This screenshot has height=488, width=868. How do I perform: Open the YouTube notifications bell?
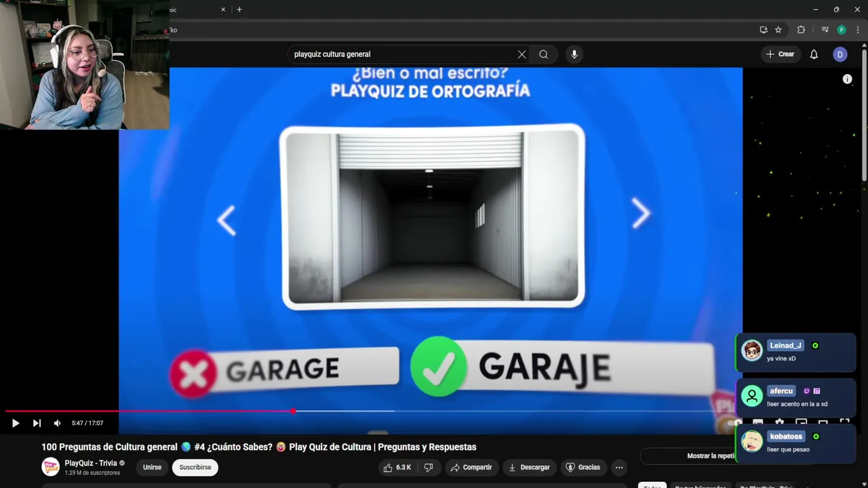[814, 54]
